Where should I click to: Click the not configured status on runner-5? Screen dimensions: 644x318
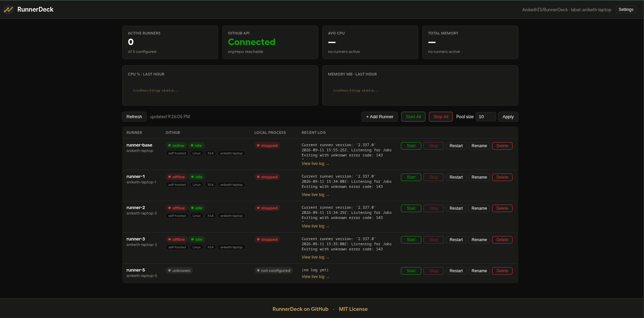click(274, 271)
